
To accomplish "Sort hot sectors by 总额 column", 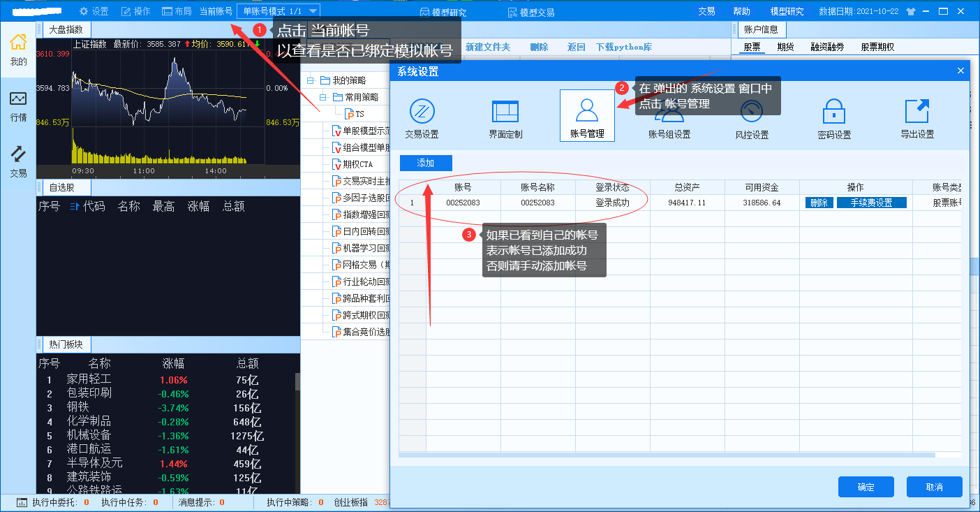I will [248, 363].
